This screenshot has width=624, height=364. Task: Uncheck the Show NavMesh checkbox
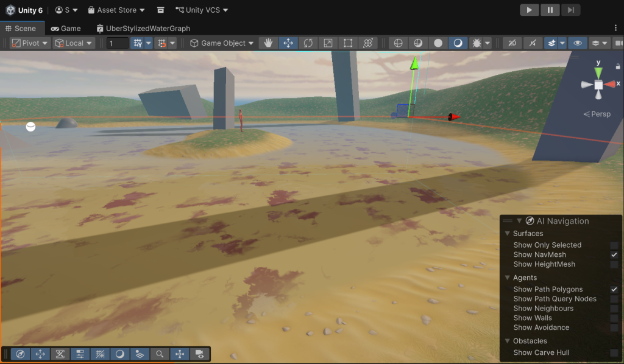point(614,255)
